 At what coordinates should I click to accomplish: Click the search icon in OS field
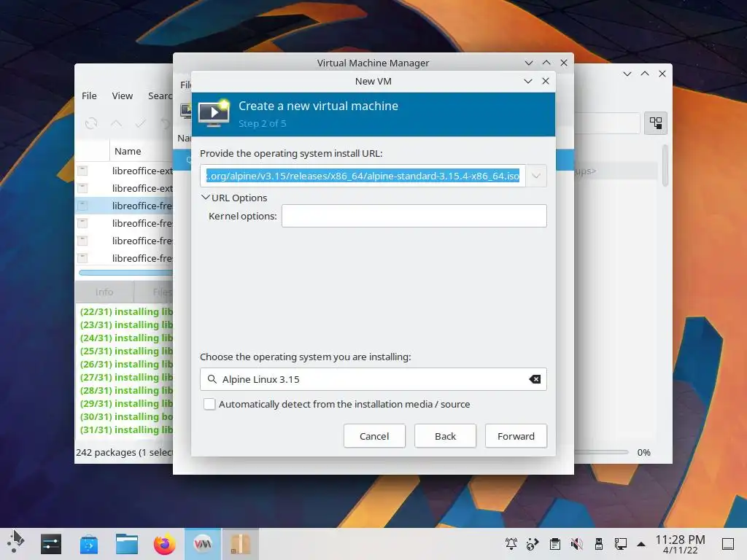click(212, 379)
